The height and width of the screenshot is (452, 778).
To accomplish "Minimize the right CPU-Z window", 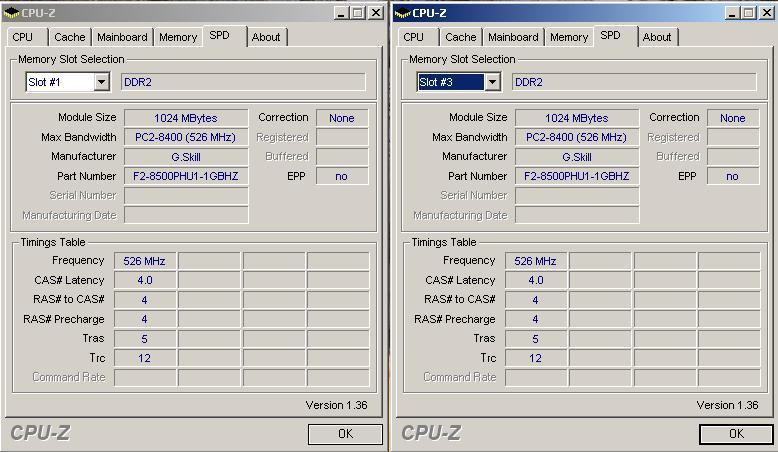I will (731, 13).
